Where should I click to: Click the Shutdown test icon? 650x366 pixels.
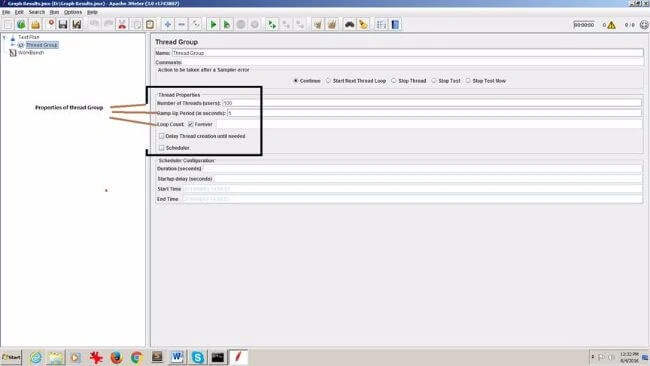tap(255, 24)
